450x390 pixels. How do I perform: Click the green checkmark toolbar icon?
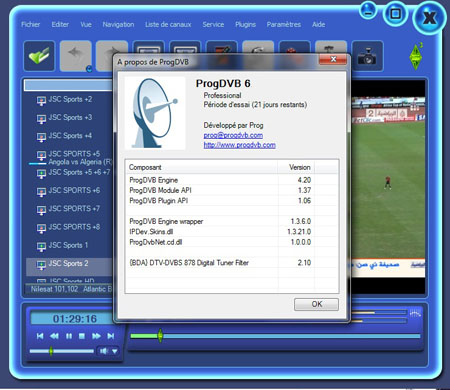(x=39, y=56)
